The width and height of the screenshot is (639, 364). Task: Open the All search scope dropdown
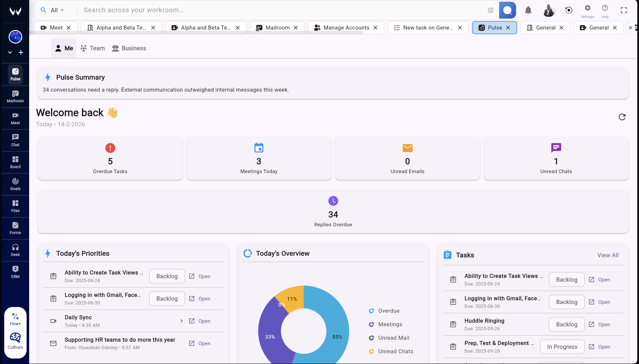[57, 10]
